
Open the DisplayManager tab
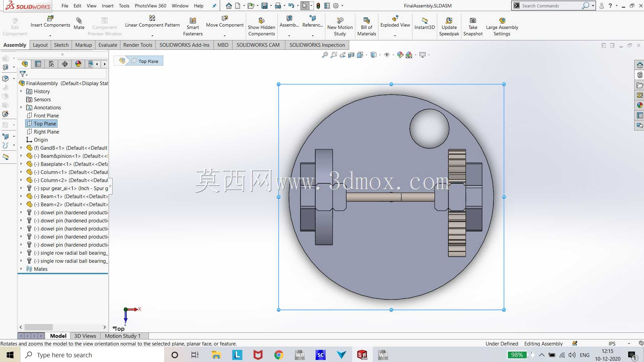pos(78,64)
